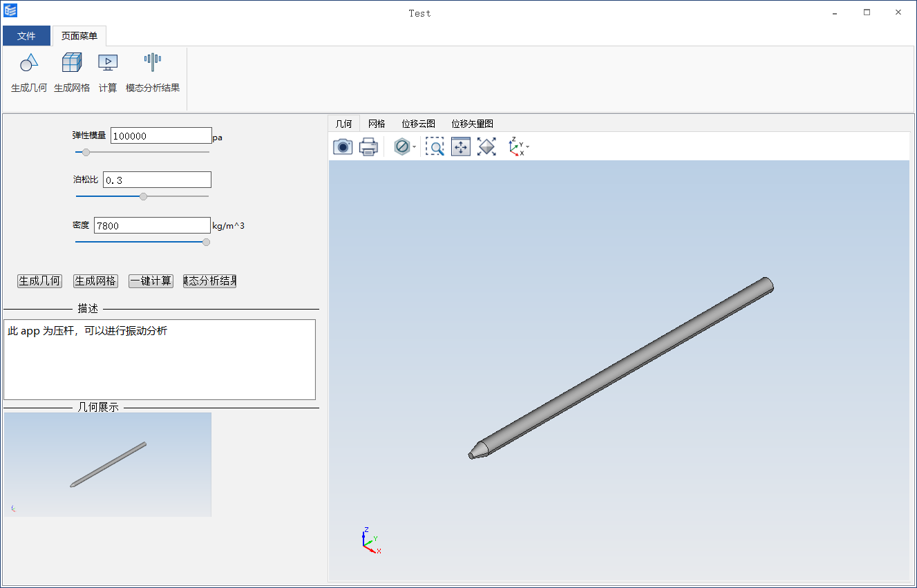This screenshot has width=917, height=588.
Task: Click the 生成网格 button in left panel
Action: [x=95, y=281]
